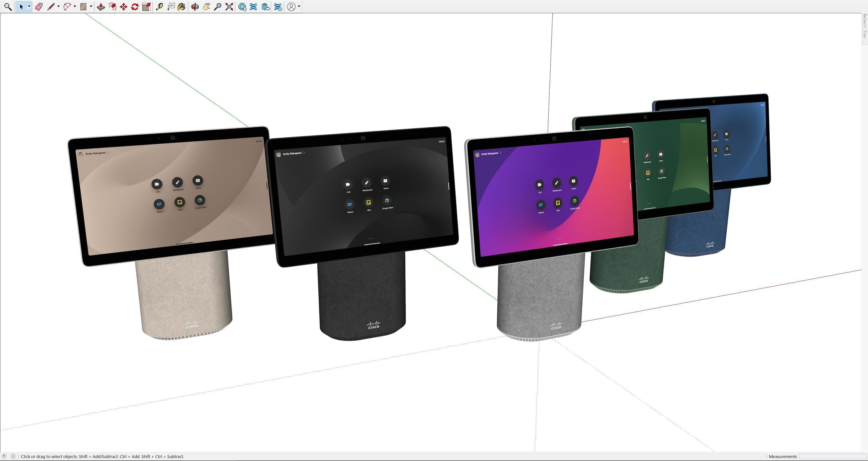Image resolution: width=868 pixels, height=461 pixels.
Task: Select the Scale tool
Action: click(146, 6)
